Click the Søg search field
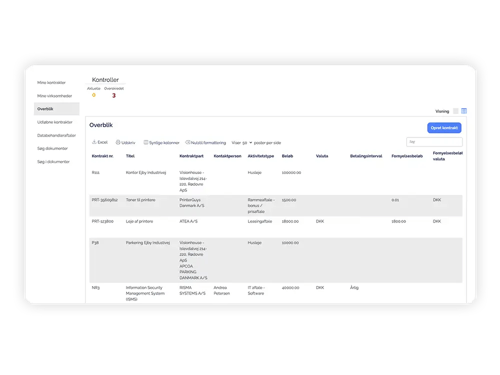 coord(434,142)
